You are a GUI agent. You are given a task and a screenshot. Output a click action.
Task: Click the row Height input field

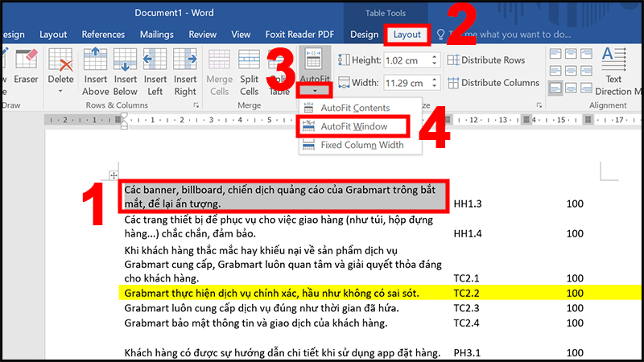point(402,60)
